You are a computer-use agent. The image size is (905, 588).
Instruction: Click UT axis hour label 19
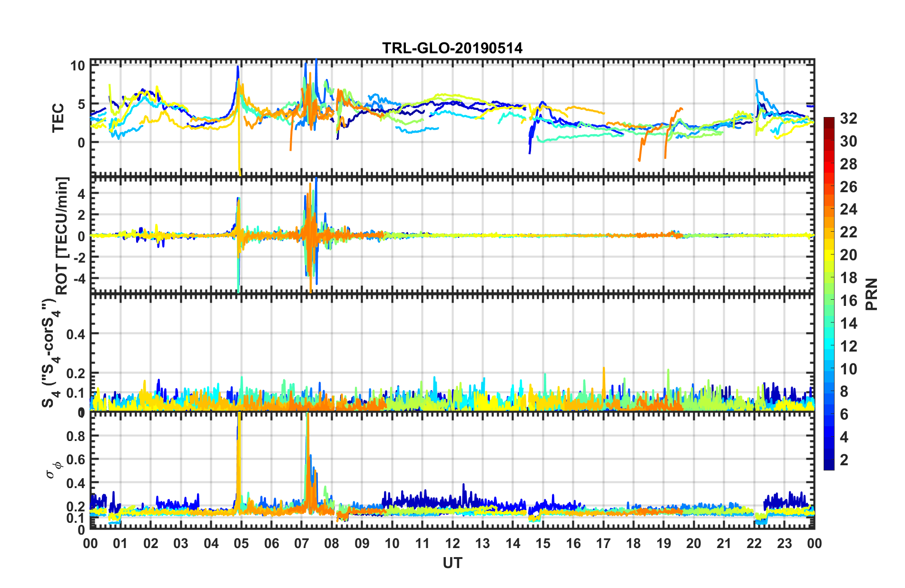664,543
